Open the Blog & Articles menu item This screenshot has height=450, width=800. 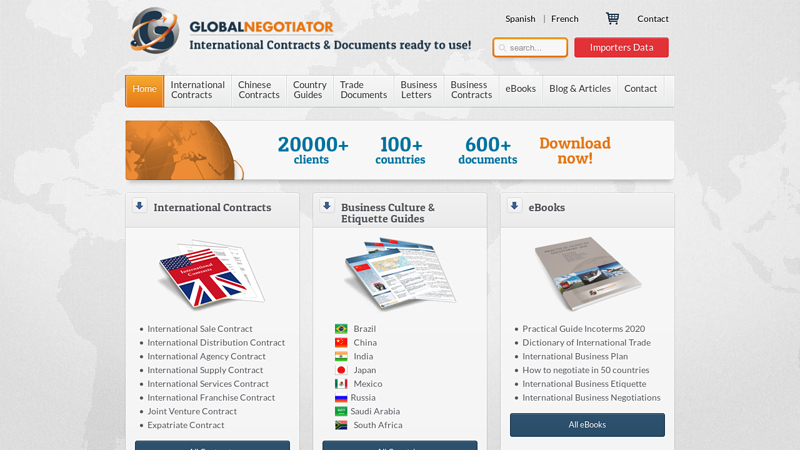point(580,89)
